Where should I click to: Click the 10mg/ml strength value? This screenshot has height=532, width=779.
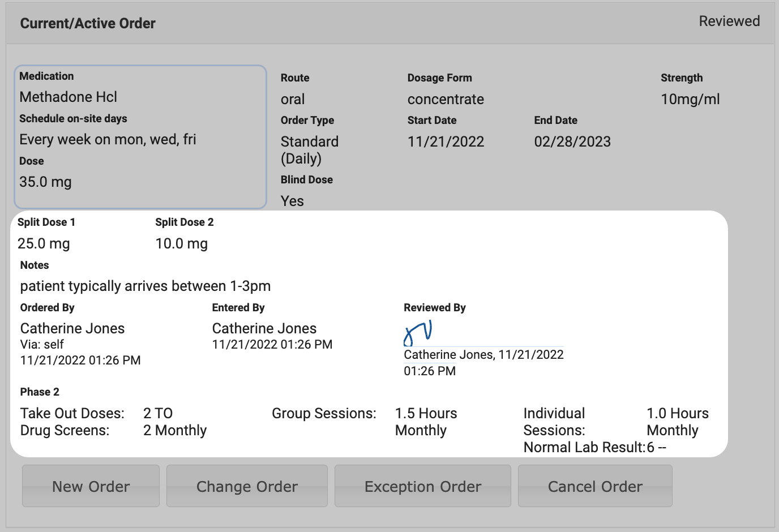click(x=690, y=100)
